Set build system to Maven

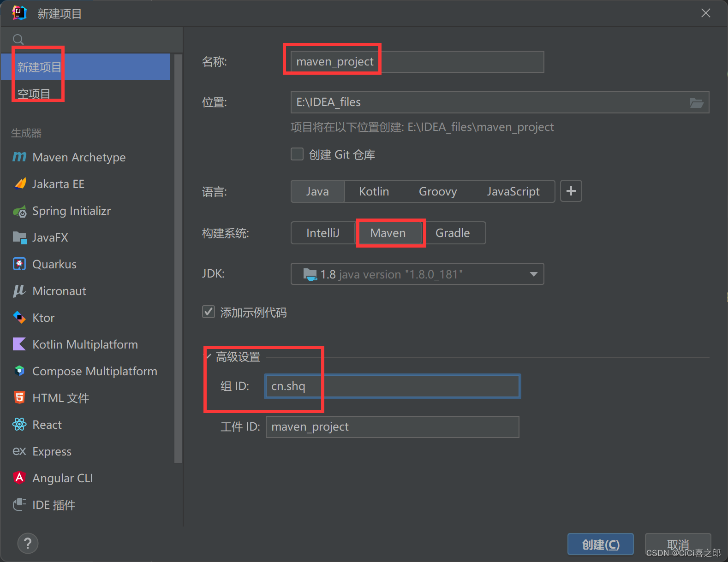tap(388, 233)
